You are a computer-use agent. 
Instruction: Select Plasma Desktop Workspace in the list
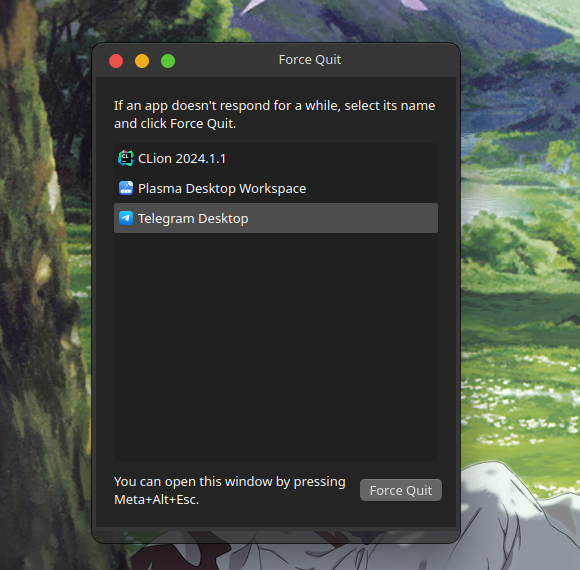click(x=276, y=188)
